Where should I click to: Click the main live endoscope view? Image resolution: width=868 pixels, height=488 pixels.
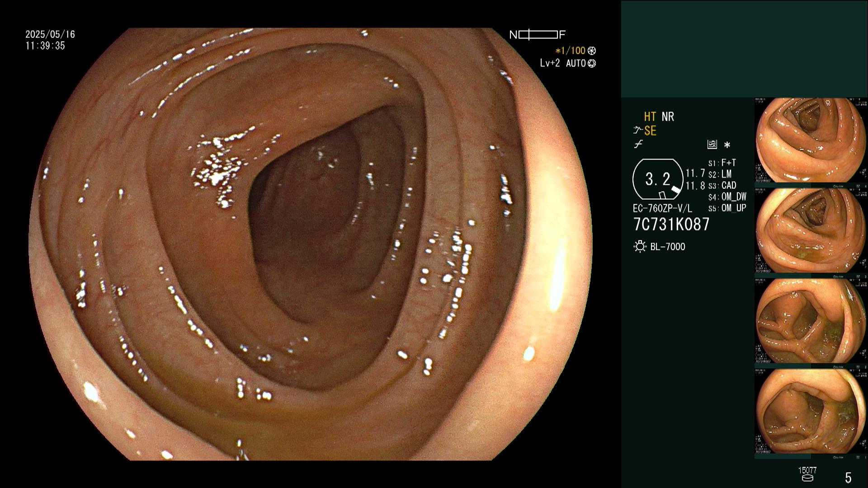[x=311, y=244]
